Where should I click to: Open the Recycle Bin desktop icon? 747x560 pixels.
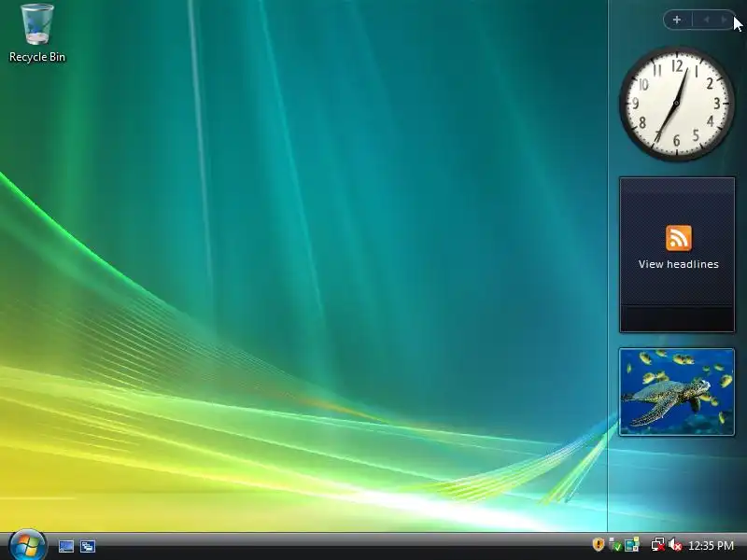[37, 33]
